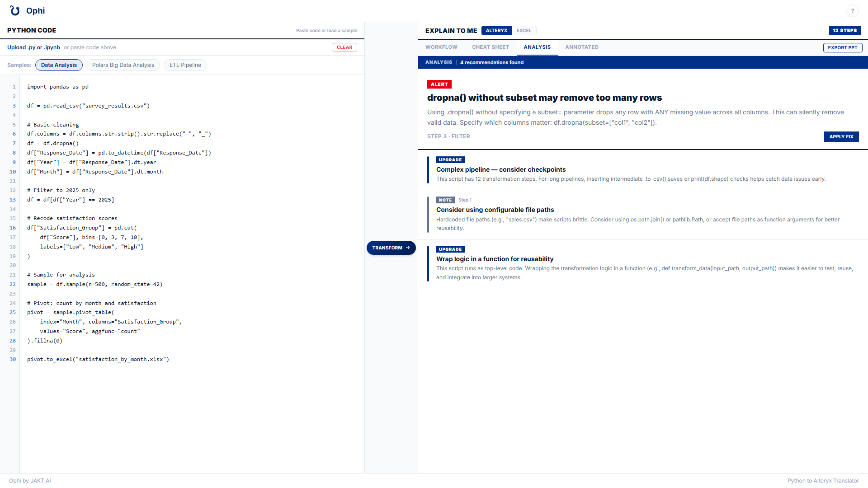Viewport: 868px width, 488px height.
Task: Expand the Complex pipeline checkpoints recommendation
Action: tap(500, 169)
